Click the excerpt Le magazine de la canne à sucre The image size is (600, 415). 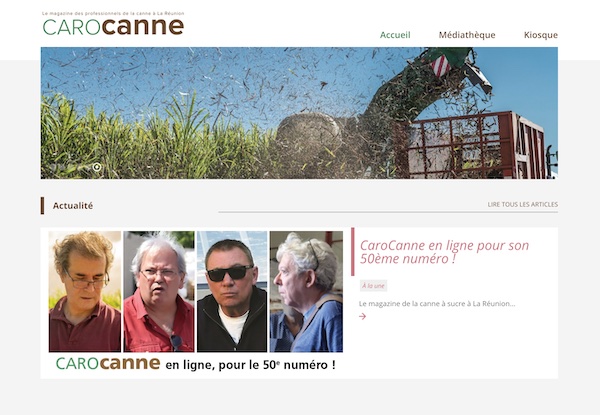[x=437, y=304]
